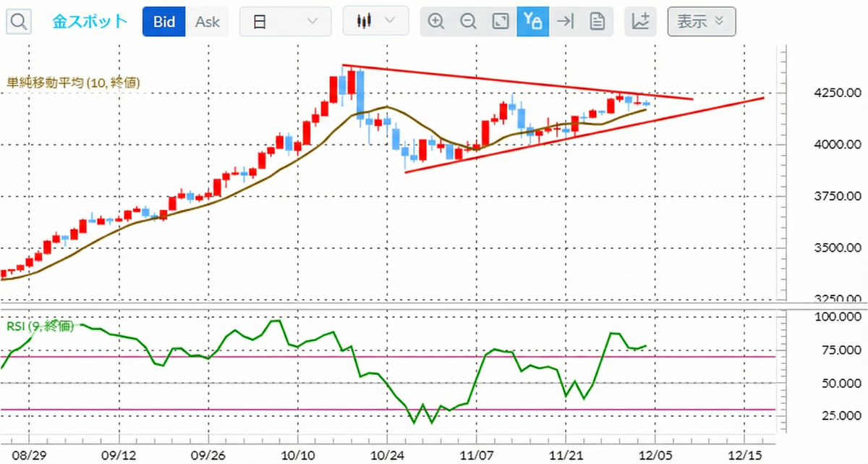Click the 4000.00 price axis label
868x464 pixels.
click(x=839, y=145)
